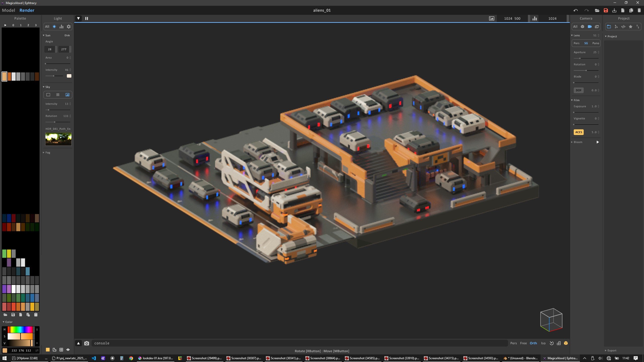644x362 pixels.
Task: Click the Disk sun type label
Action: click(x=67, y=35)
